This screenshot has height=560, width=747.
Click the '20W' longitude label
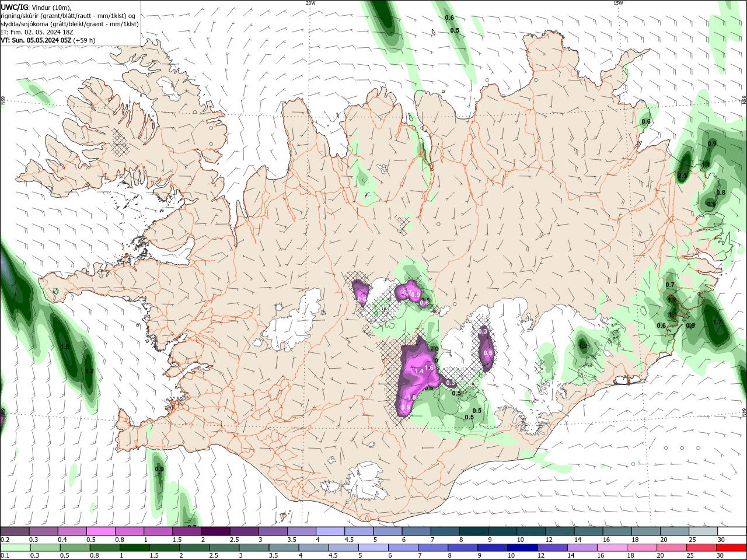[x=310, y=3]
